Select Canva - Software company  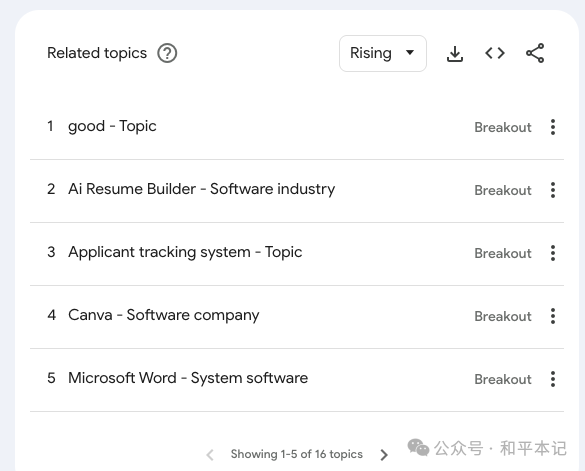[x=163, y=315]
